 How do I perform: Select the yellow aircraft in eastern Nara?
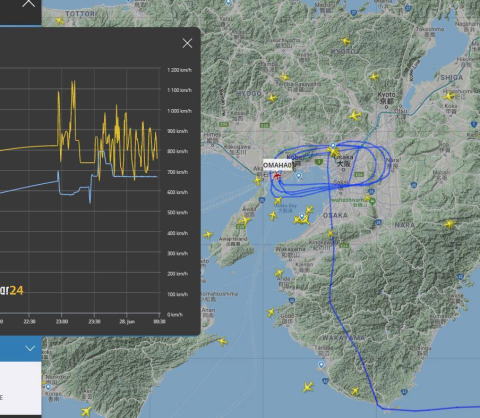click(x=449, y=224)
